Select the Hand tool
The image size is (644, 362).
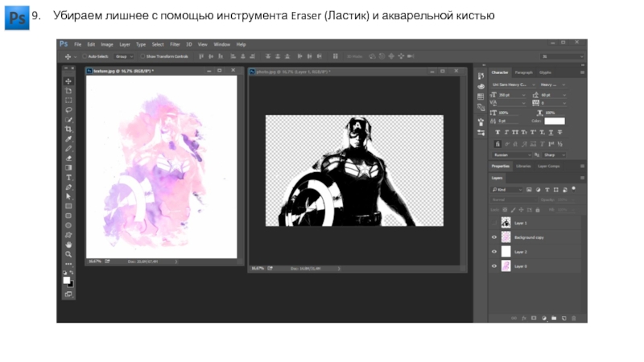[68, 245]
